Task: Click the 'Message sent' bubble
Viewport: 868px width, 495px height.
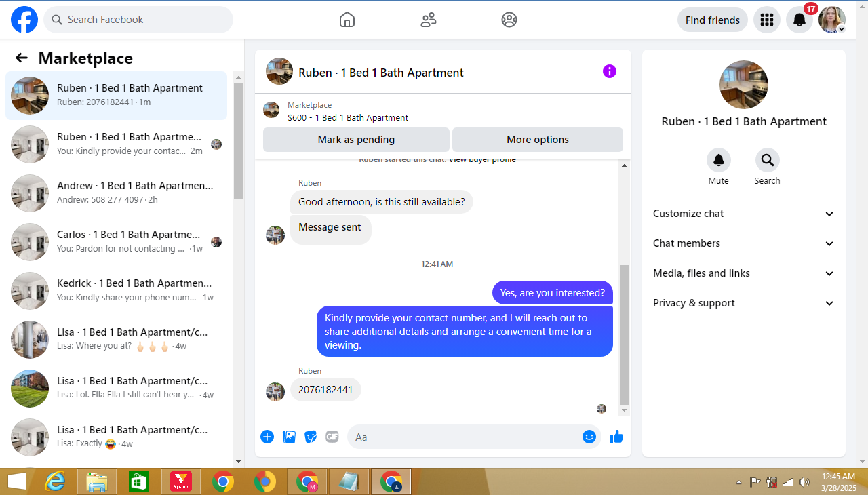Action: pos(330,229)
